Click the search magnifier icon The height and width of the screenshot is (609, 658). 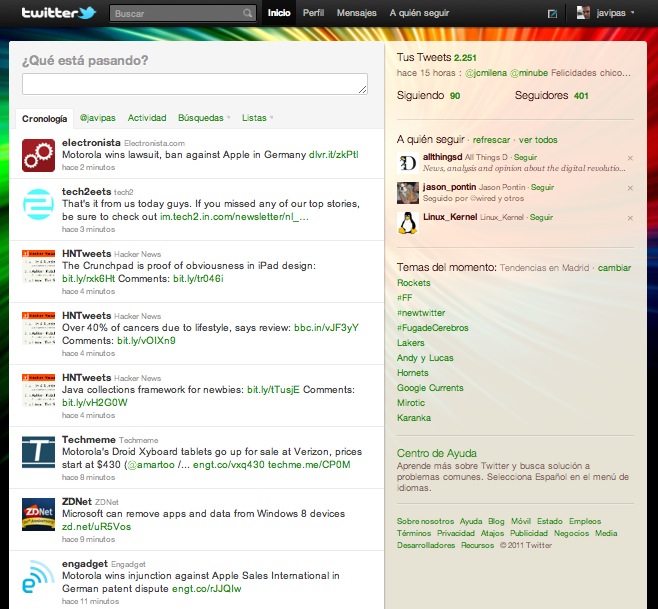[x=248, y=13]
